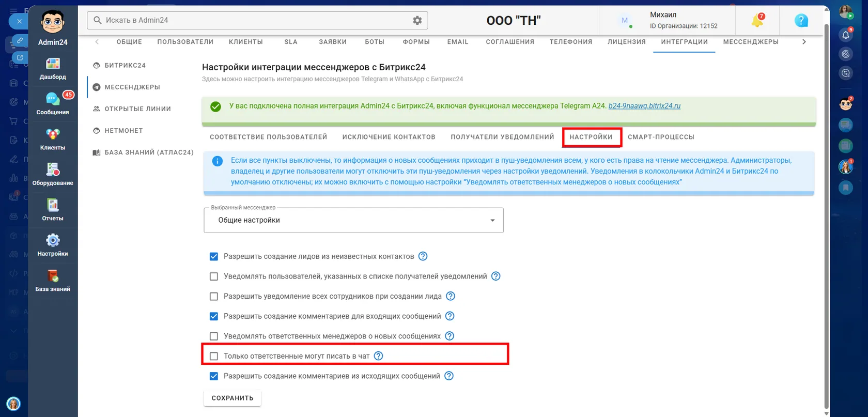This screenshot has height=417, width=868.
Task: Open the Дашборд sidebar icon
Action: click(x=53, y=68)
